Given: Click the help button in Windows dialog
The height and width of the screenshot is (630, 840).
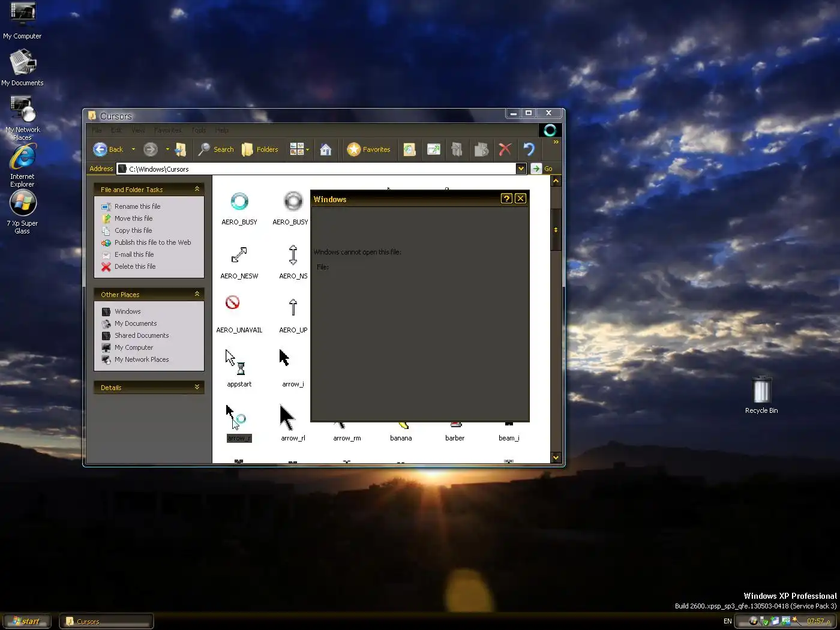Looking at the screenshot, I should pos(506,199).
